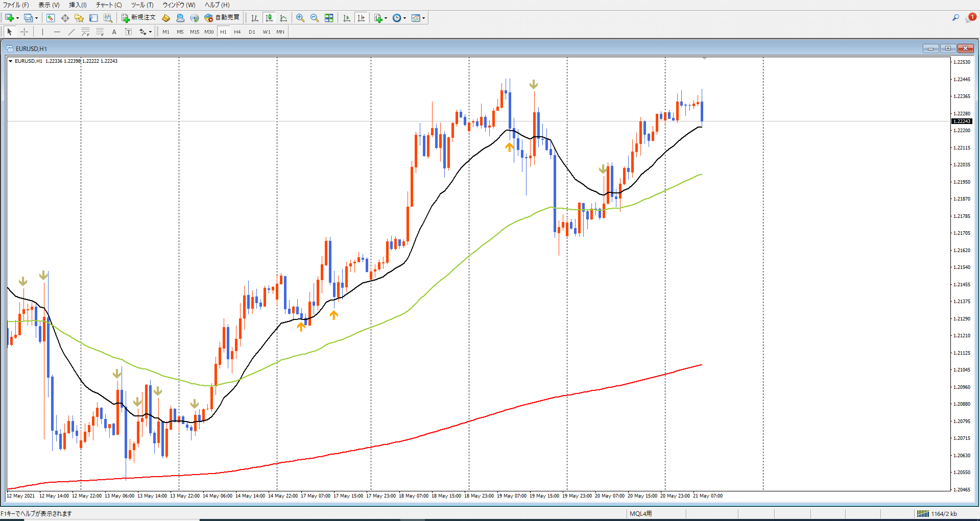
Task: Open the Strategy Tester icon
Action: coord(108,18)
